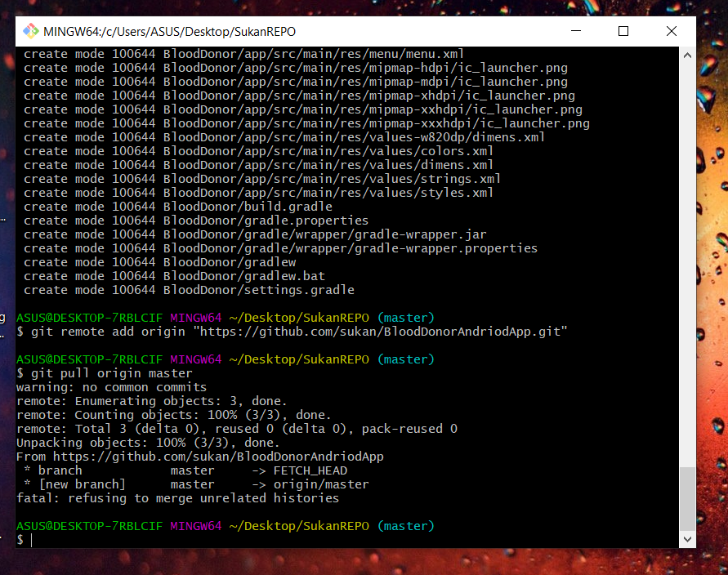The height and width of the screenshot is (575, 728).
Task: Click the scrollbar up arrow
Action: coord(688,56)
